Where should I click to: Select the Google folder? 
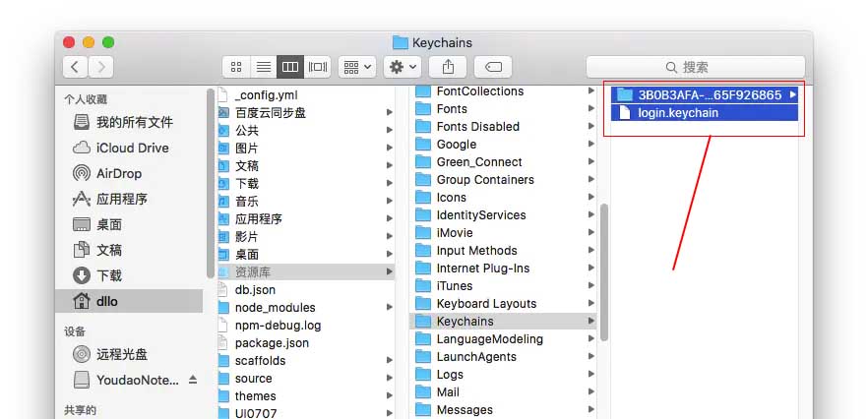tap(504, 145)
